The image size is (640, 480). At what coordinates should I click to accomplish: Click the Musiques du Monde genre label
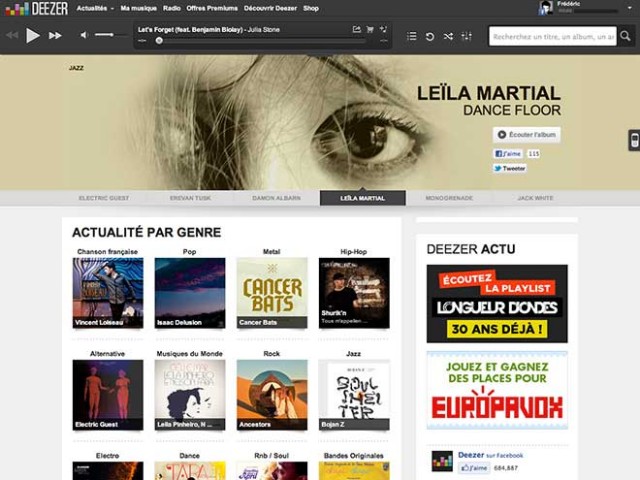(189, 353)
